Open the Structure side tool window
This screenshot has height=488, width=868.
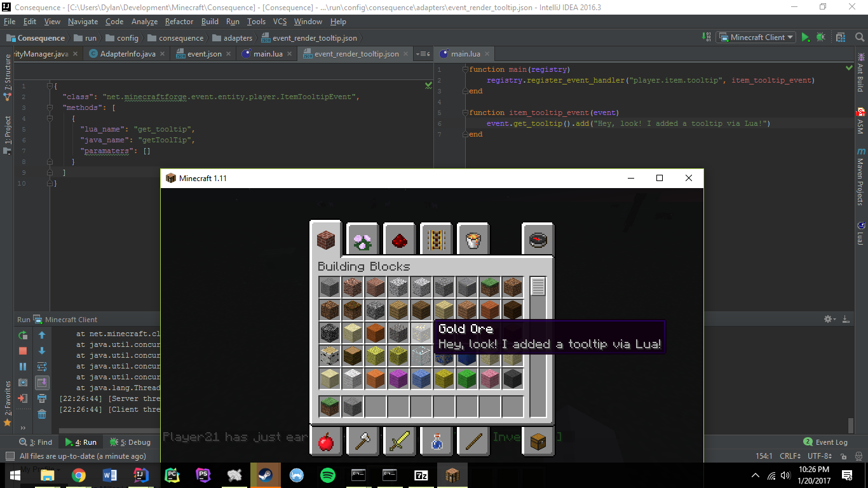point(8,78)
